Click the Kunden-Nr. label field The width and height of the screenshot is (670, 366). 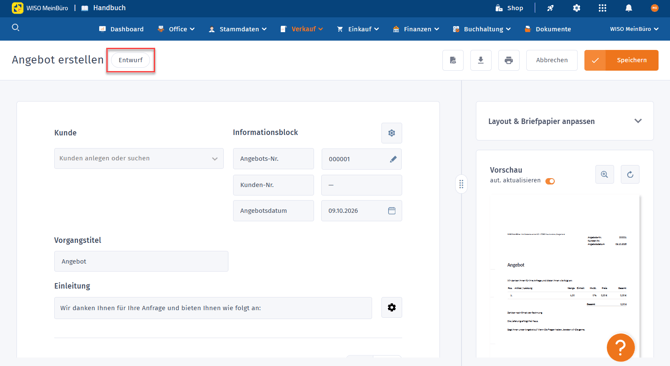point(273,185)
